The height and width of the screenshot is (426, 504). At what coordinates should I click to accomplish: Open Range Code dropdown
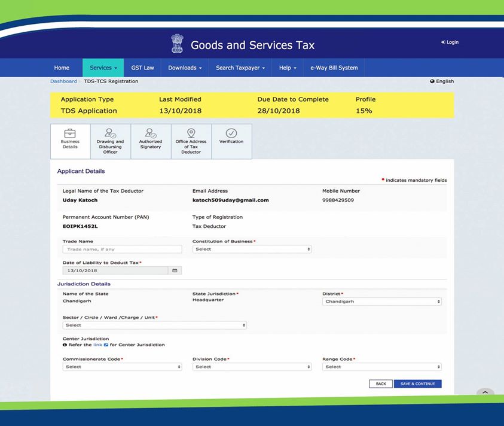point(382,367)
